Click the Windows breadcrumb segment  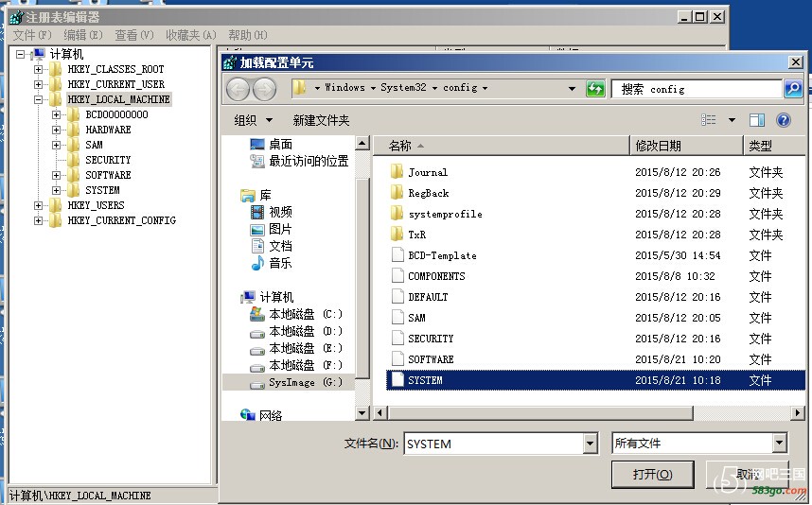click(344, 87)
